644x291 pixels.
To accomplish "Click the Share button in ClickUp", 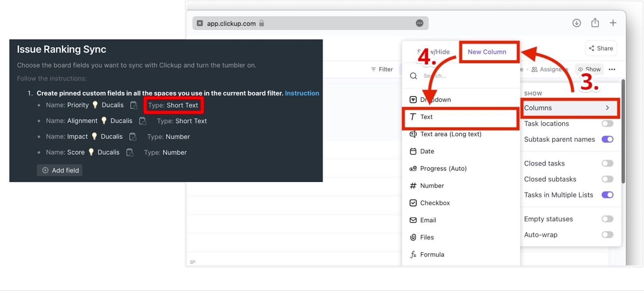I will [601, 48].
